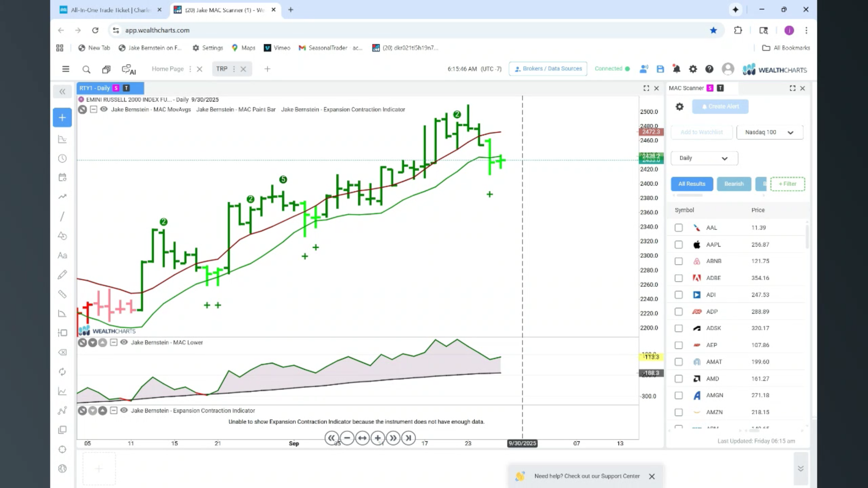Open WealthCharts settings gear in header
This screenshot has height=488, width=868.
click(x=693, y=69)
